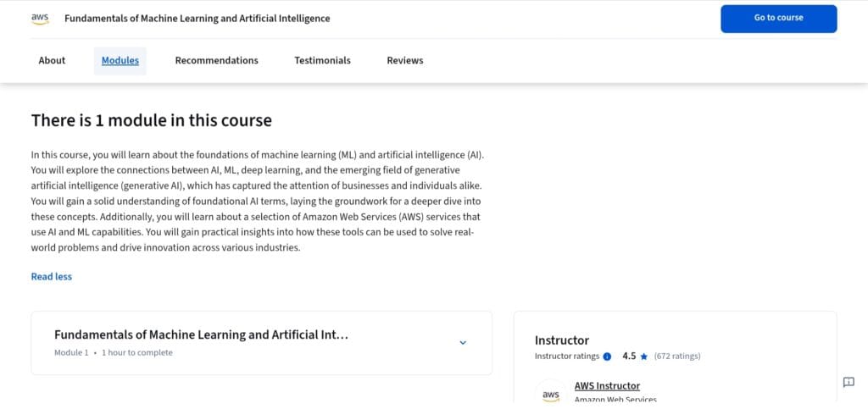Click the AWS logo in the header
The height and width of the screenshot is (409, 868).
coord(40,19)
